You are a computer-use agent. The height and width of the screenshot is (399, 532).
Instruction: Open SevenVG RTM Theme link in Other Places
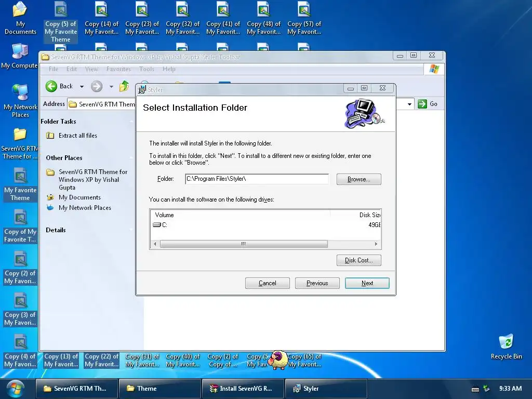click(93, 179)
